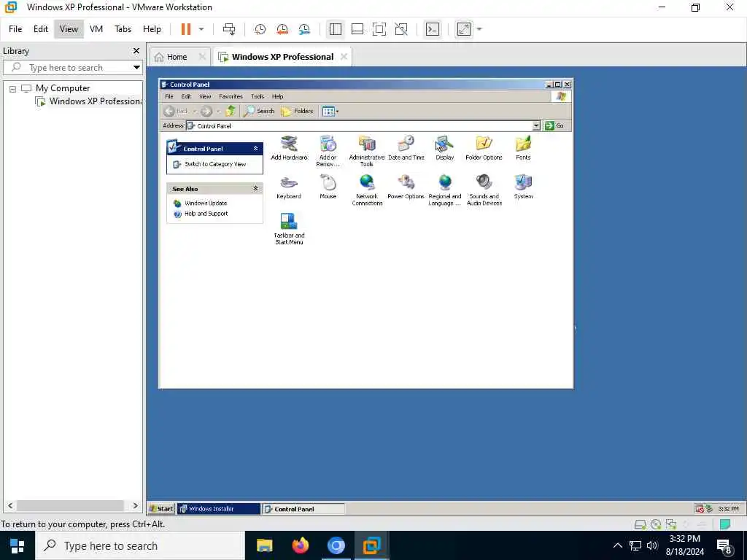Open Firefox from host taskbar

[300, 545]
